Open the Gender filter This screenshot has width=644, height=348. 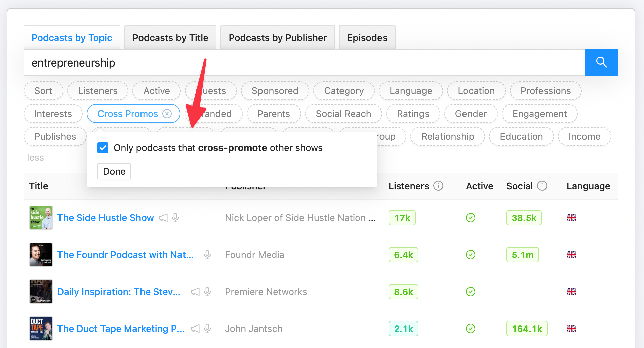point(471,114)
